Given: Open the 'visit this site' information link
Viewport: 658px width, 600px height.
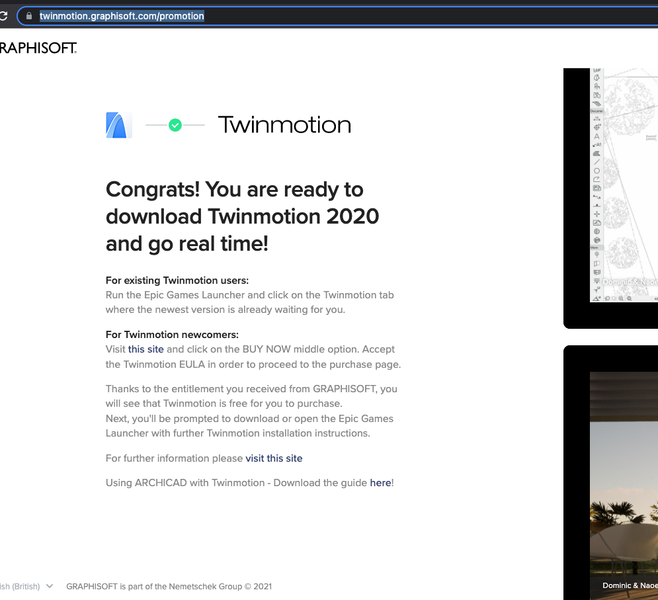Looking at the screenshot, I should [x=274, y=458].
